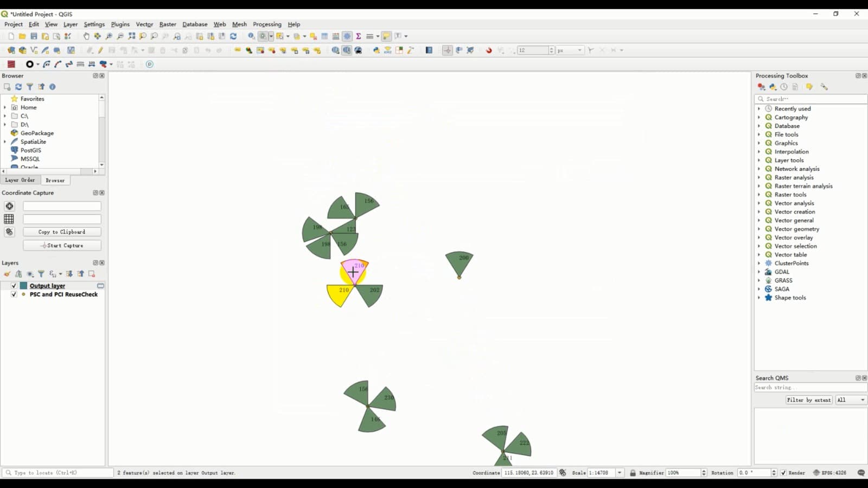
Task: Click the expand all icon in Layers panel
Action: pos(69,274)
